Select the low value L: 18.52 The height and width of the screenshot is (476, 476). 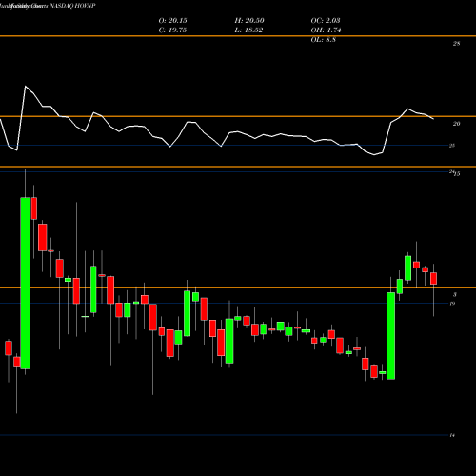click(x=248, y=30)
